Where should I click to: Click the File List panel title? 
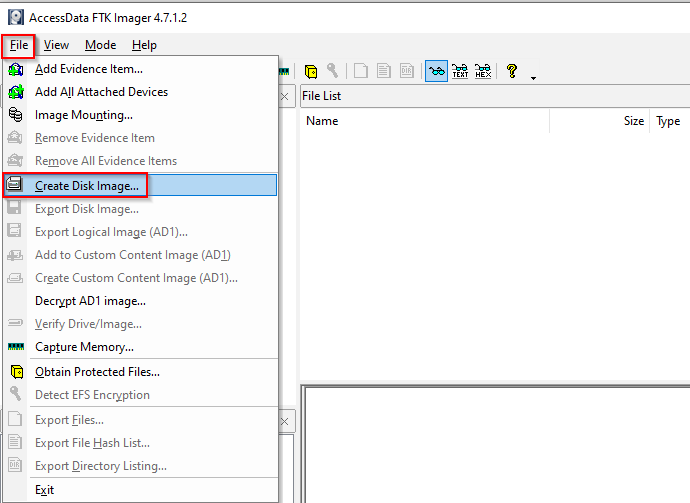tap(321, 96)
